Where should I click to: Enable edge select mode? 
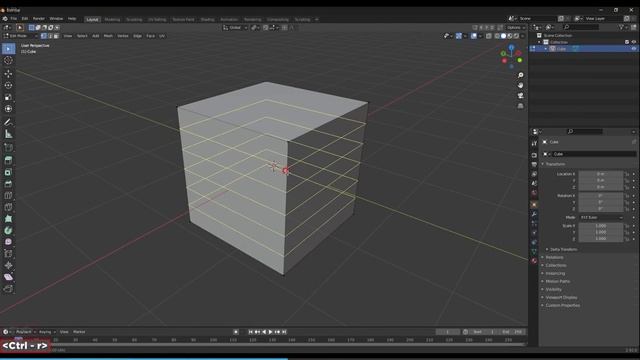(x=50, y=36)
